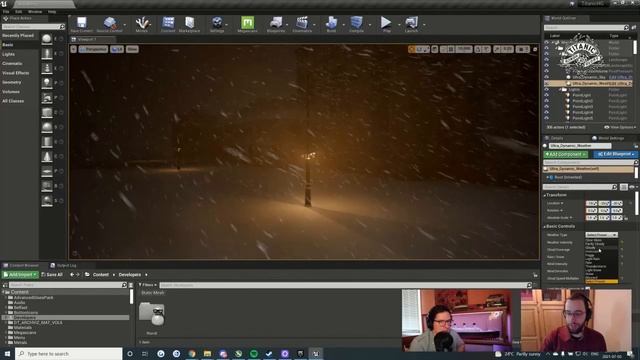Viewport: 640px width, 360px height.
Task: Click the World Outliner scrollbar
Action: [635, 47]
